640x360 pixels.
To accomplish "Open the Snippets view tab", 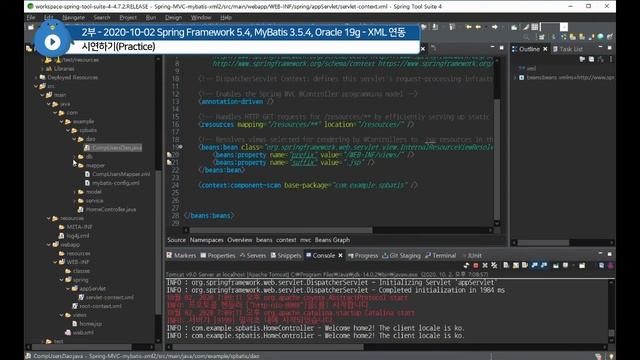I will 286,256.
